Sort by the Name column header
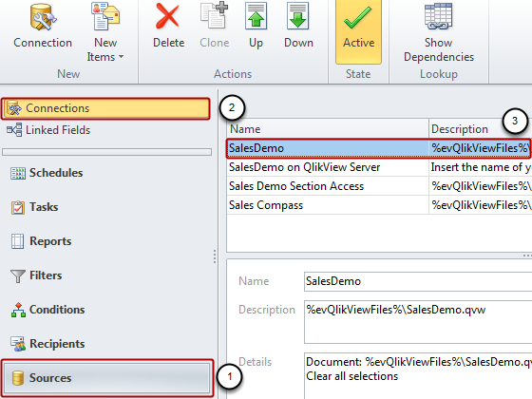 (328, 129)
